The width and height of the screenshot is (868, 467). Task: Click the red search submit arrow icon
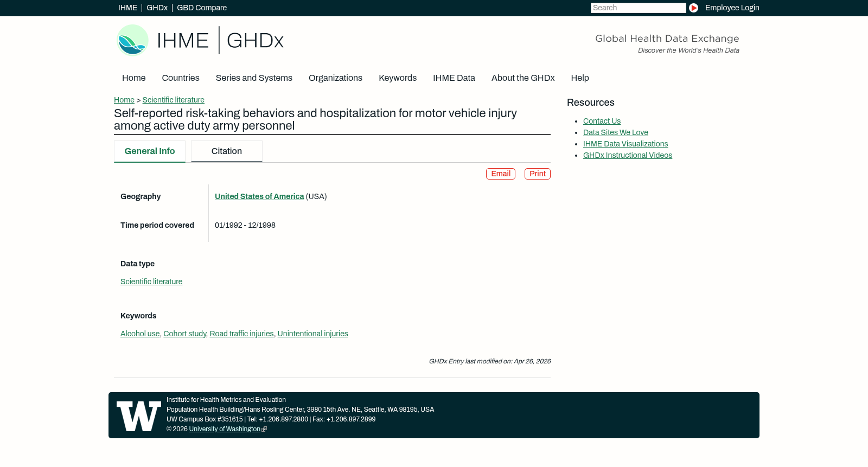click(693, 8)
